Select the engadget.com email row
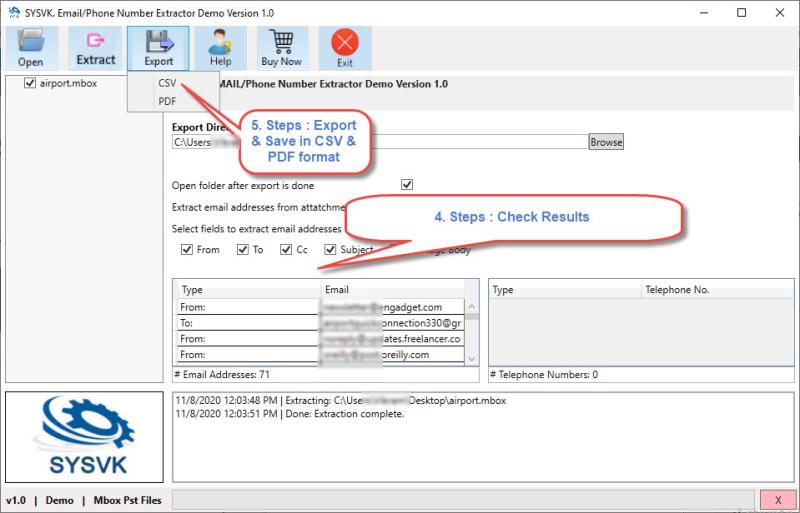The height and width of the screenshot is (513, 800). [x=321, y=307]
